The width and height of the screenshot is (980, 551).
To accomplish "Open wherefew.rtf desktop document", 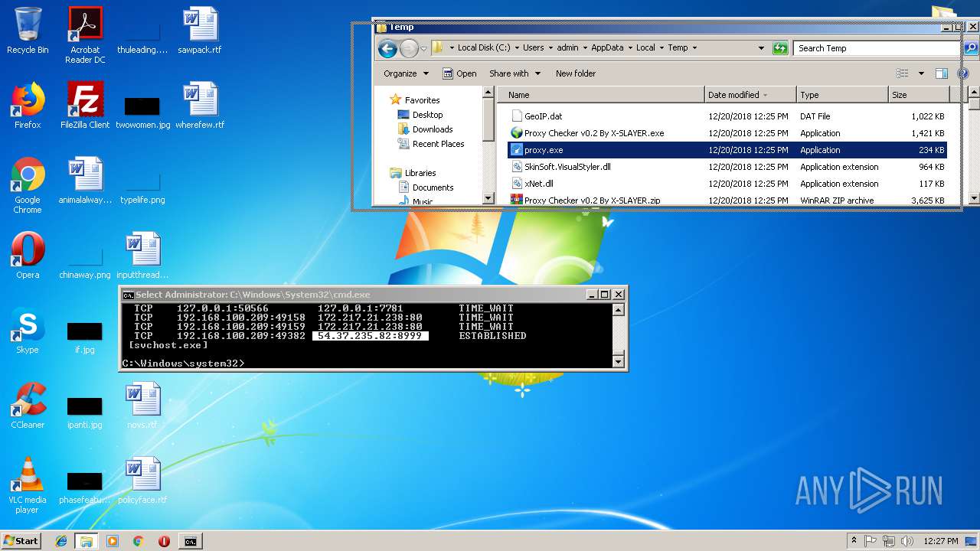I will pyautogui.click(x=200, y=106).
